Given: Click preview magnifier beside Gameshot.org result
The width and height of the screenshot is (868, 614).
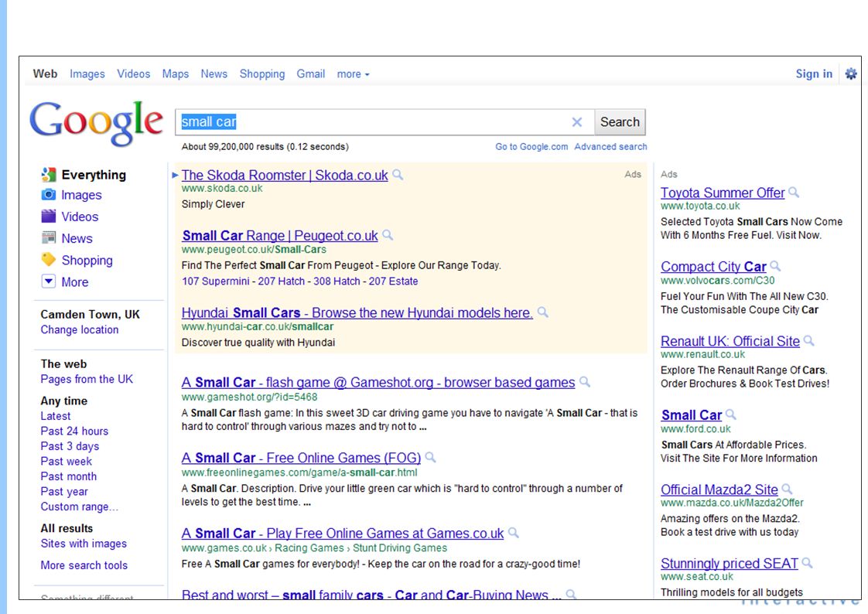Looking at the screenshot, I should click(585, 382).
